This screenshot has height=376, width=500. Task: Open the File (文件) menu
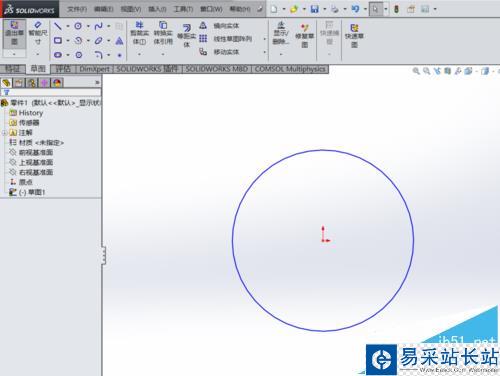77,9
